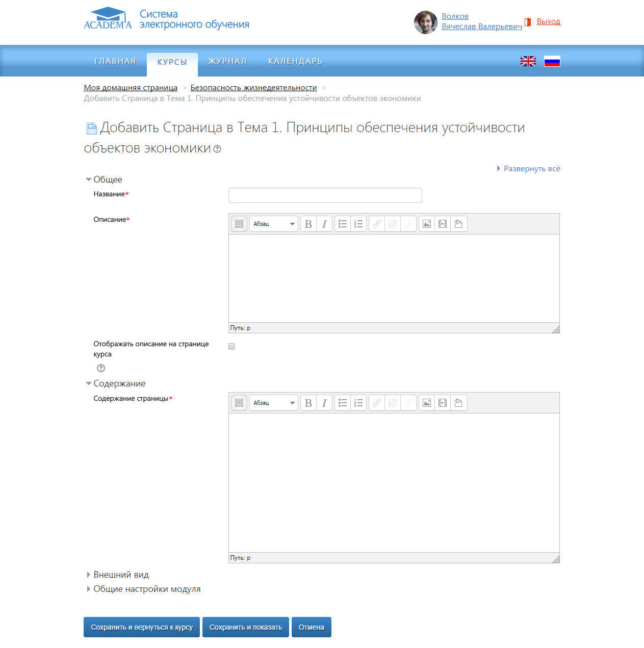This screenshot has height=648, width=644.
Task: Remove link in Содержание страницы editor
Action: (x=393, y=403)
